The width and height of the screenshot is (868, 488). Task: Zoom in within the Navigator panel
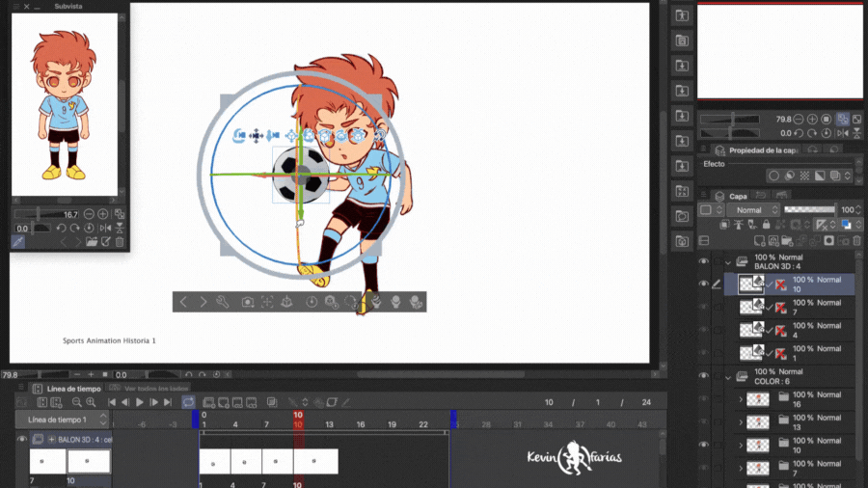pyautogui.click(x=812, y=119)
